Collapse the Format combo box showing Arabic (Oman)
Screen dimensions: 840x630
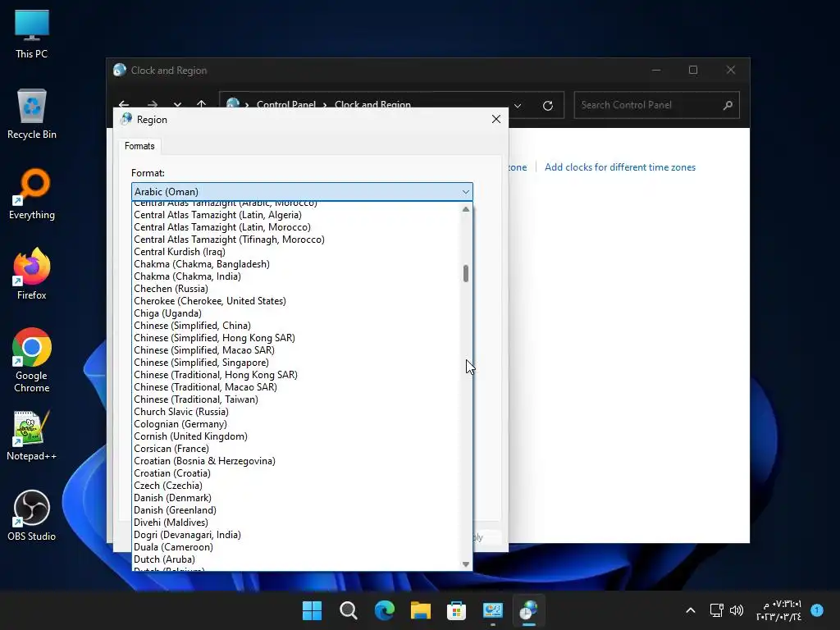click(x=302, y=192)
